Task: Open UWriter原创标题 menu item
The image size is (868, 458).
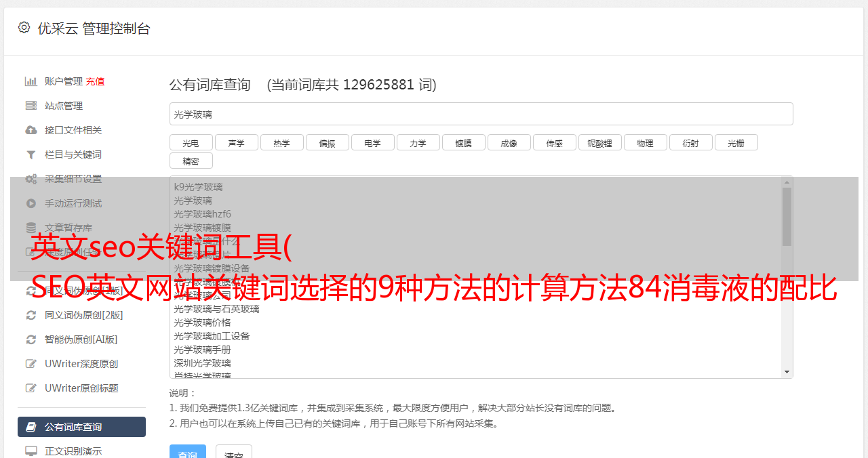Action: 81,388
